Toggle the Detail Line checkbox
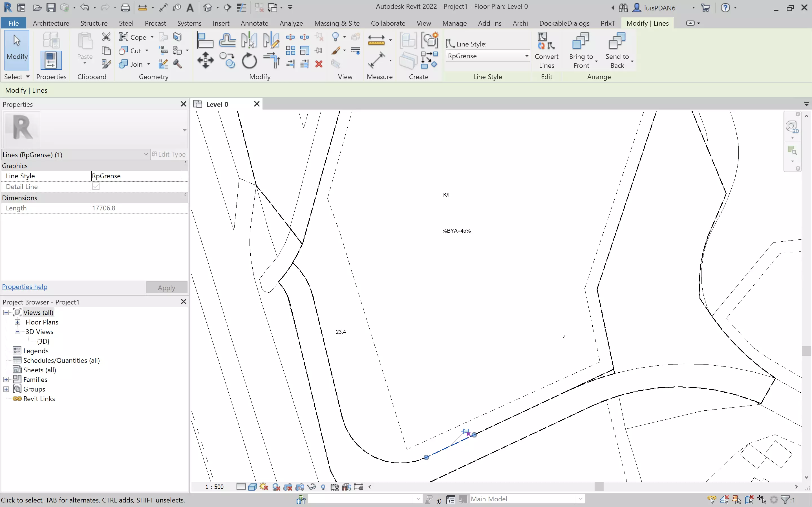812x507 pixels. click(x=96, y=186)
